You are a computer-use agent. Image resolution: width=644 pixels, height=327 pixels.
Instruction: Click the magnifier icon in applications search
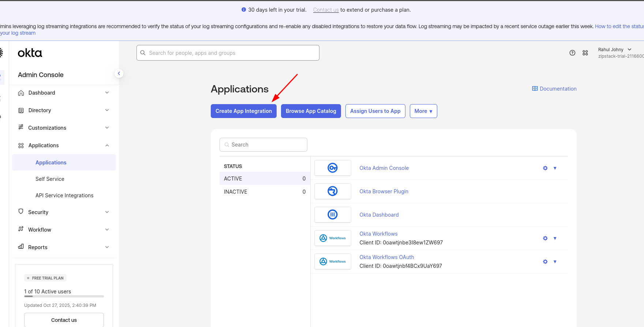click(x=227, y=145)
